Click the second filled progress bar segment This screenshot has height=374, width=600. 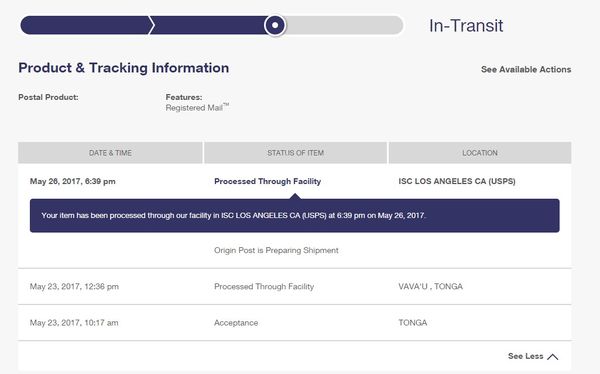point(209,25)
